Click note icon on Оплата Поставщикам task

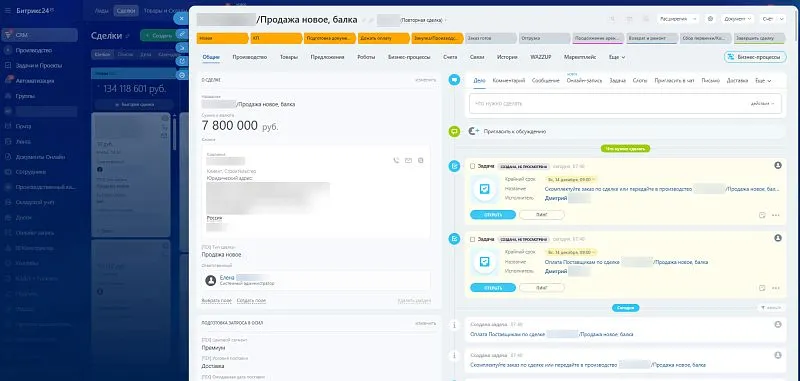coord(762,288)
